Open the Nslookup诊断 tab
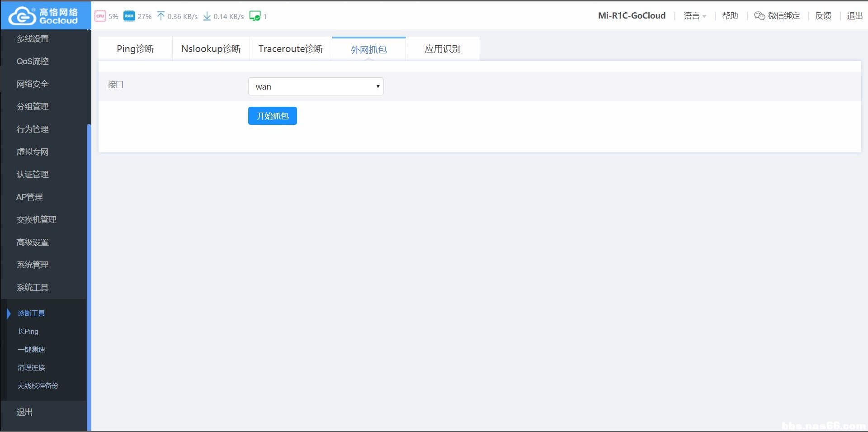Image resolution: width=868 pixels, height=432 pixels. tap(211, 49)
